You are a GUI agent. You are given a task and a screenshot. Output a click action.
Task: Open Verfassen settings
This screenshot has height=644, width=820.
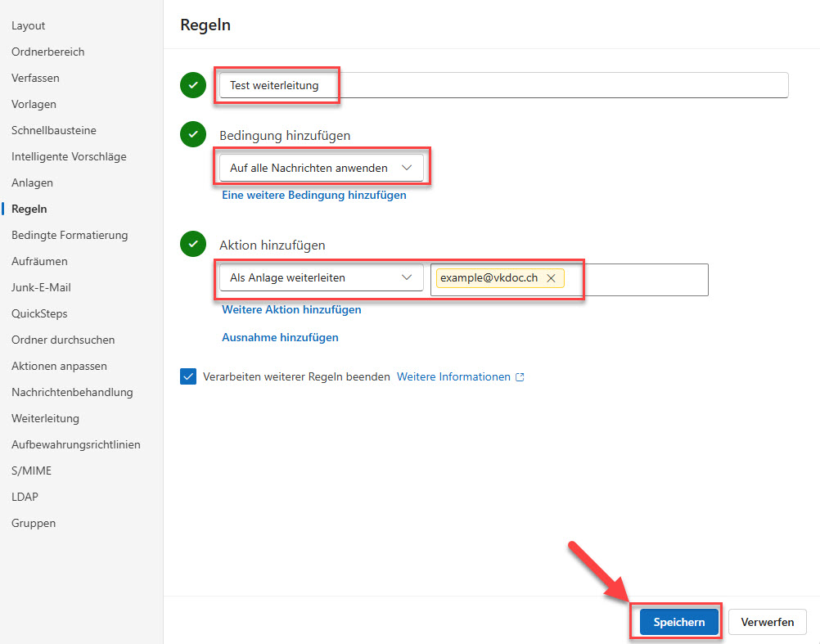click(35, 78)
